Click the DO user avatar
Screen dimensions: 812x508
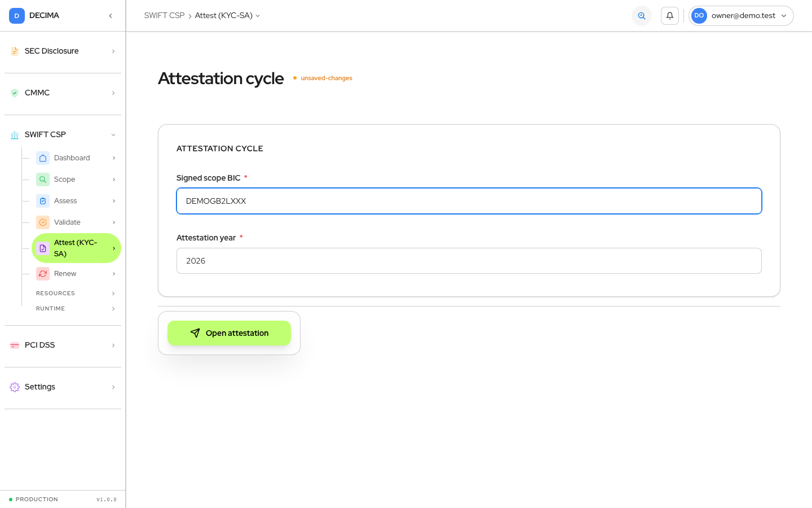(699, 16)
